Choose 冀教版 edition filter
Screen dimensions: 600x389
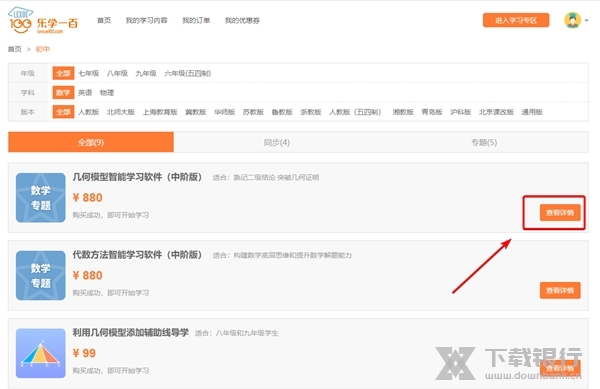pos(196,112)
